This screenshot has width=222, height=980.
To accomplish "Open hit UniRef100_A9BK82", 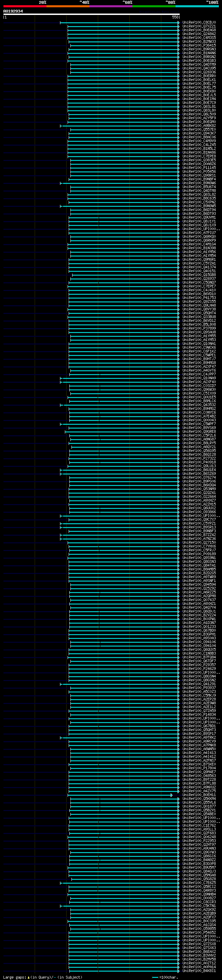I will (x=199, y=126).
